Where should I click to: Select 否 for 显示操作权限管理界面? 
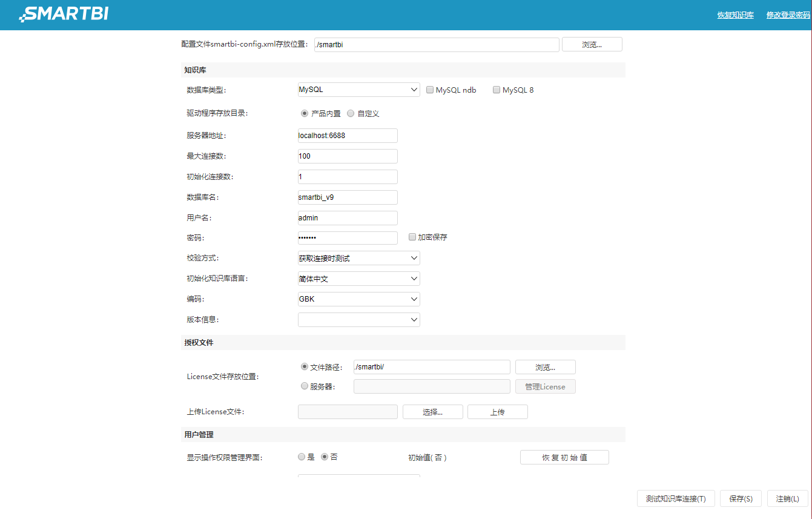tap(325, 457)
